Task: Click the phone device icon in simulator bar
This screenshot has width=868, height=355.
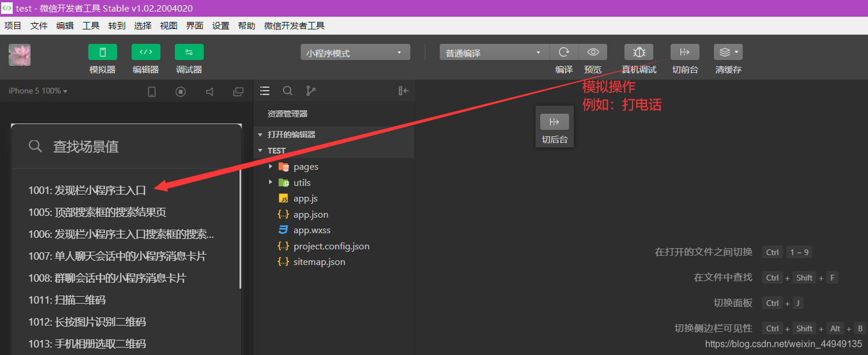Action: coord(152,91)
